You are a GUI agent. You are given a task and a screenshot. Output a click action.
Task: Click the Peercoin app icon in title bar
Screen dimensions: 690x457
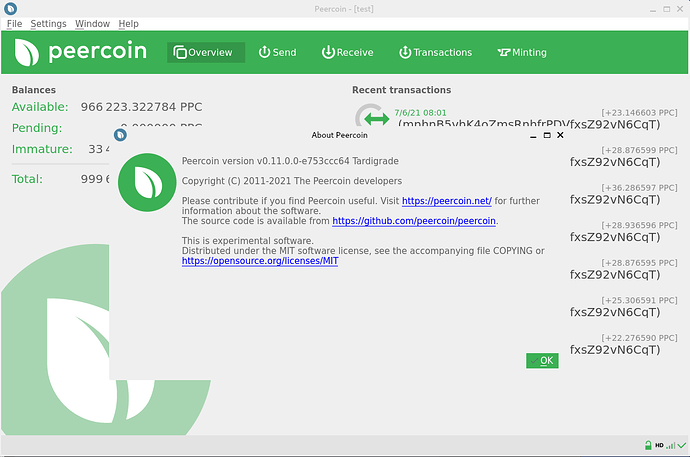pos(10,8)
